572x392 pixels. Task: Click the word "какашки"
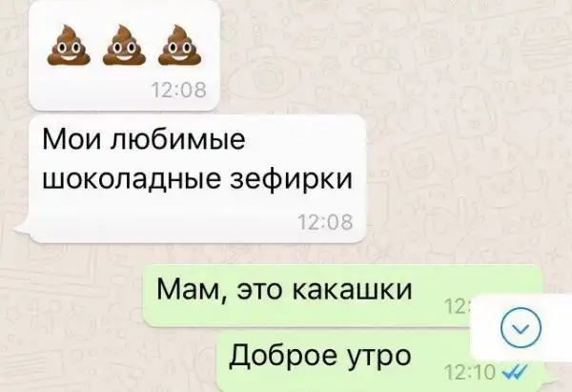(x=353, y=290)
